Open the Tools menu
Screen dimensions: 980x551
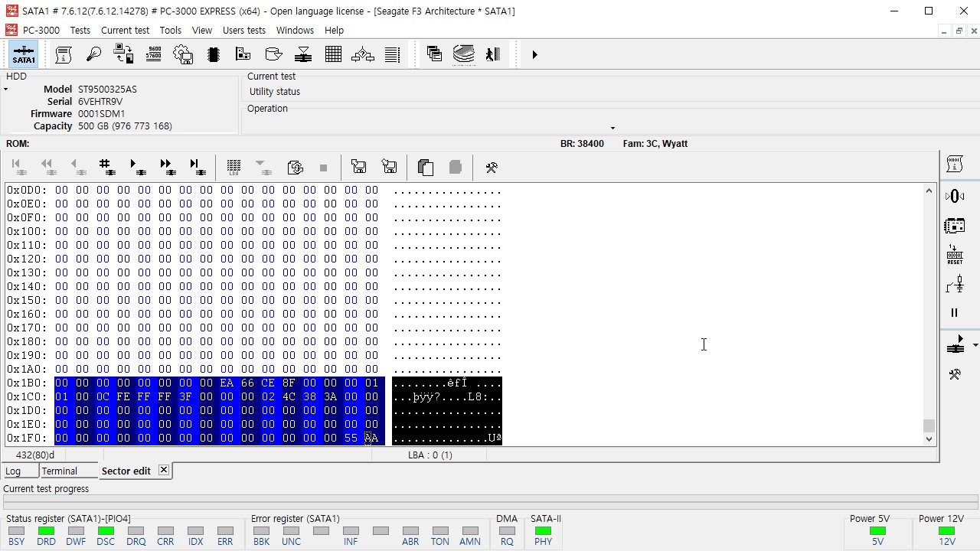pyautogui.click(x=170, y=31)
